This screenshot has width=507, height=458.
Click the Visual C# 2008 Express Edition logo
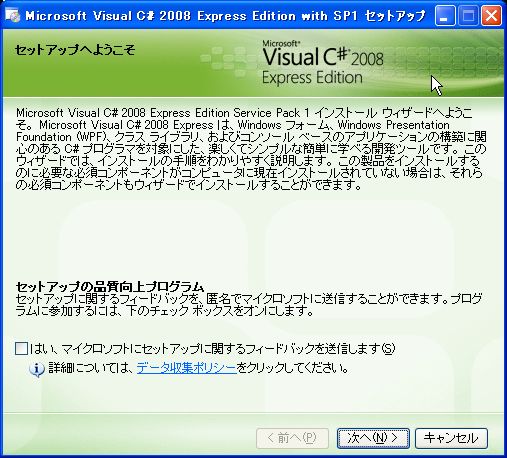click(x=322, y=63)
